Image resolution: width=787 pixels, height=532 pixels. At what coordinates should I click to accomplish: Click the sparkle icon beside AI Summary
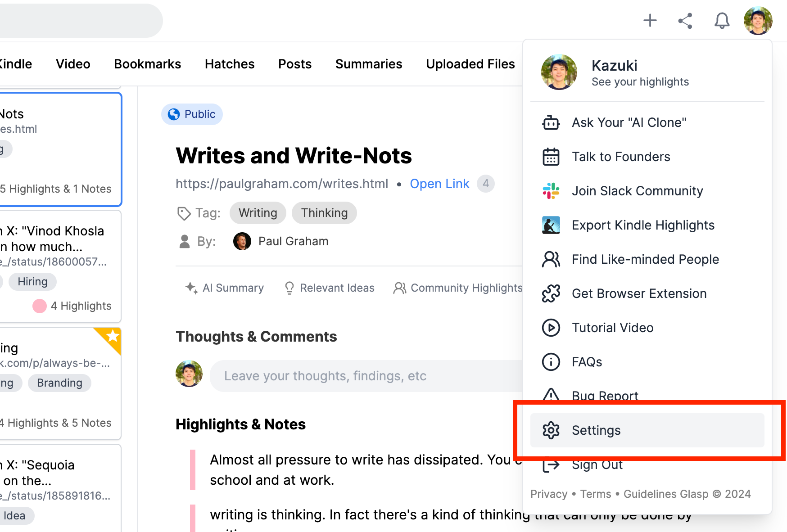pos(191,288)
